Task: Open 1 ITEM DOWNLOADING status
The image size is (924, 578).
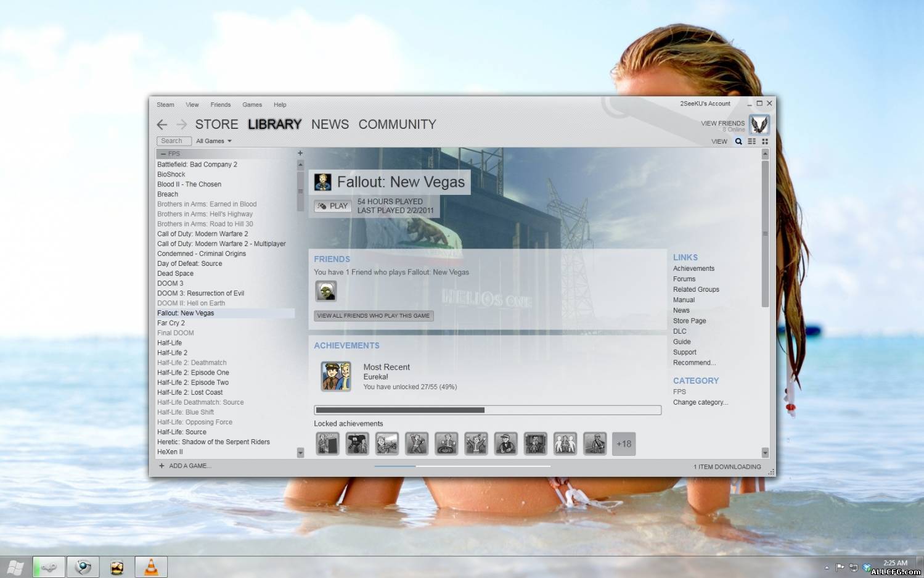Action: (x=727, y=467)
